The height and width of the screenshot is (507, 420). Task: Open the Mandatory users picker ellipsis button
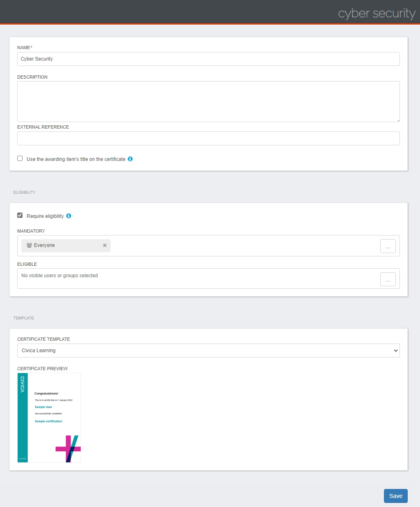pos(388,246)
